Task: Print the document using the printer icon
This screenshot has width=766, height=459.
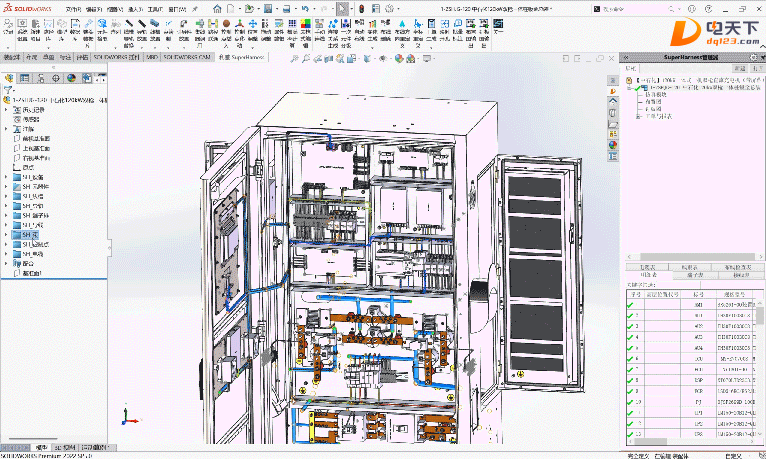Action: coord(287,9)
